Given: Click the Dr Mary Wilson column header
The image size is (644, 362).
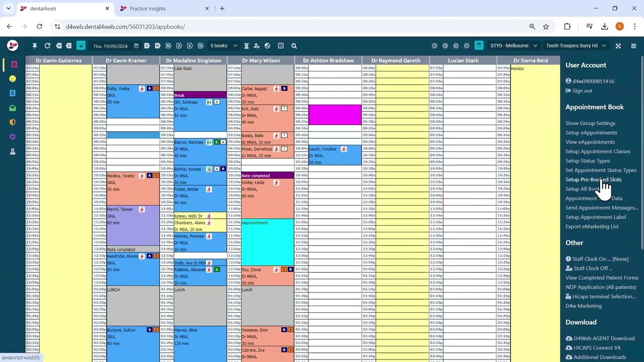Looking at the screenshot, I should [x=261, y=61].
